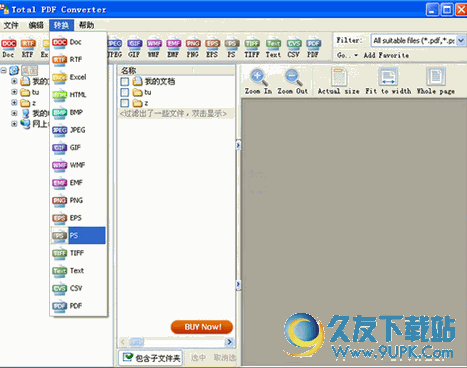
Task: Open the Filter file type dropdown
Action: 461,41
